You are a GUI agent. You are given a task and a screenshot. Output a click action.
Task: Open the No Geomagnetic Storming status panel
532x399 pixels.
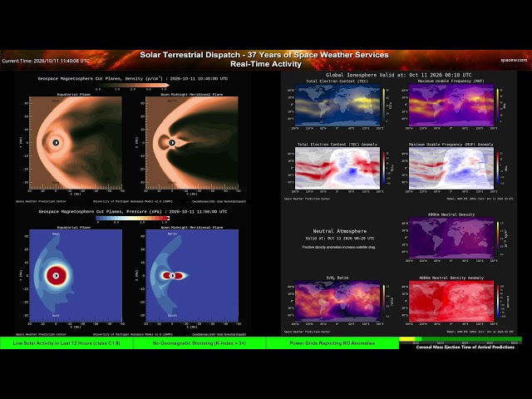[x=199, y=343]
